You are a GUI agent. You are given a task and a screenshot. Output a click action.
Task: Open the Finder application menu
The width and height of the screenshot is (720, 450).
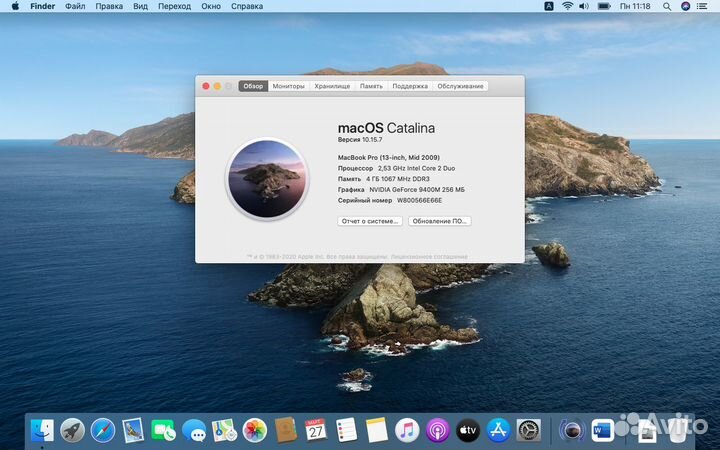(x=42, y=6)
